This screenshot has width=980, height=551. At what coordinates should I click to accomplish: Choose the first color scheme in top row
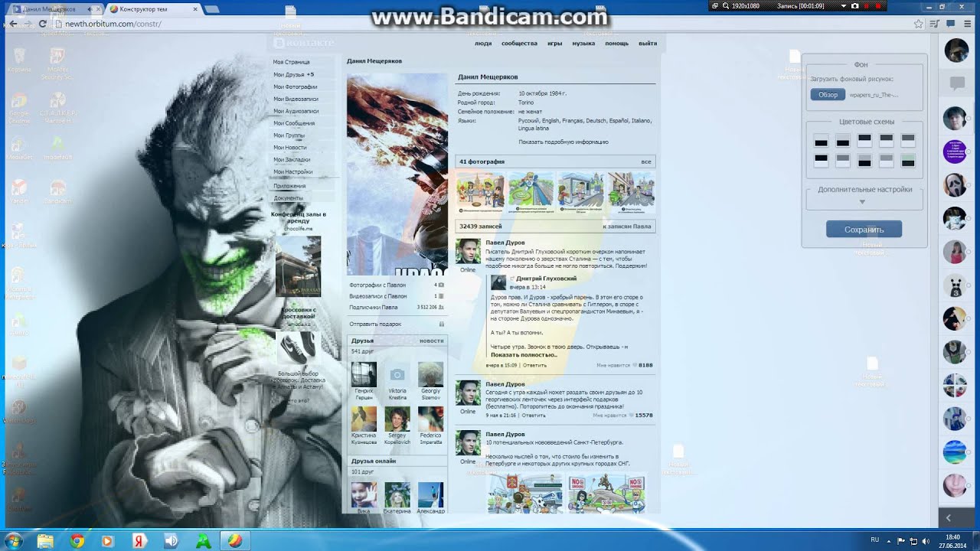click(x=821, y=141)
